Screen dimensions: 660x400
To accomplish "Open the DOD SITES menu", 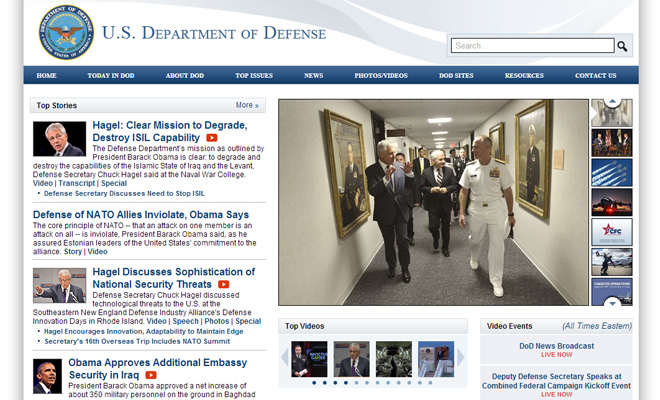I will (456, 75).
